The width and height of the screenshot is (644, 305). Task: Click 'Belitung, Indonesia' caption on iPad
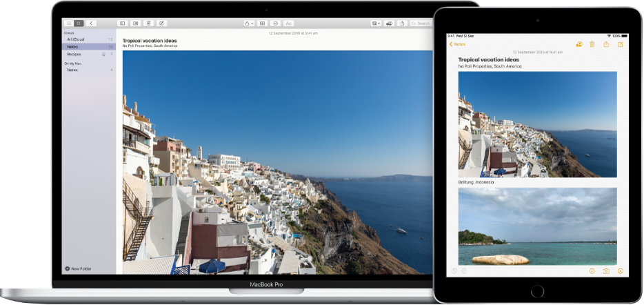pyautogui.click(x=476, y=182)
